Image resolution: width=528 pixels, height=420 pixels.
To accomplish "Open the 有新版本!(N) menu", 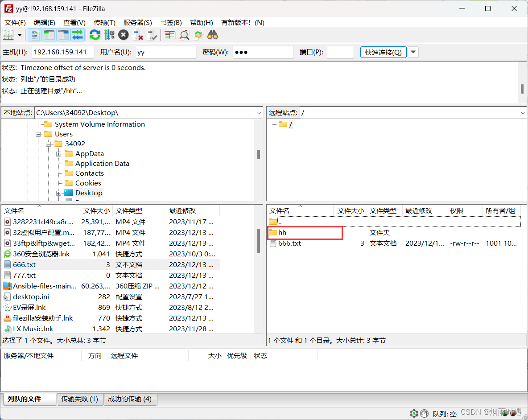I will point(243,23).
